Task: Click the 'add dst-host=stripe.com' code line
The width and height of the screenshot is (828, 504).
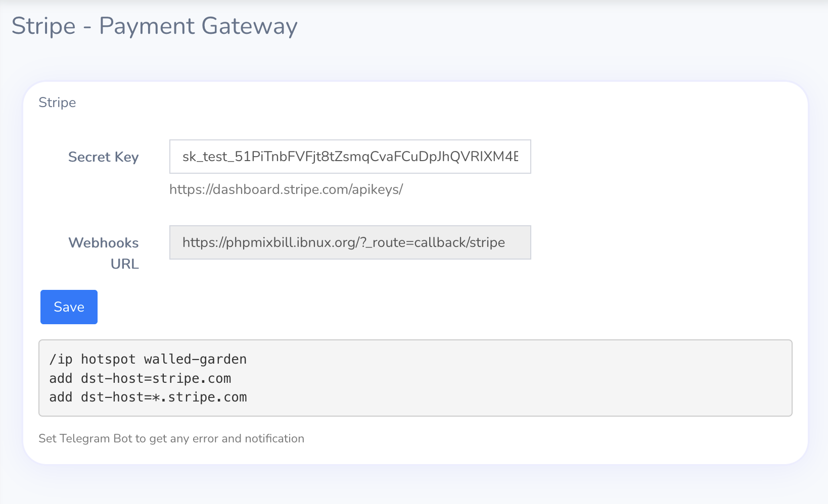Action: point(140,378)
